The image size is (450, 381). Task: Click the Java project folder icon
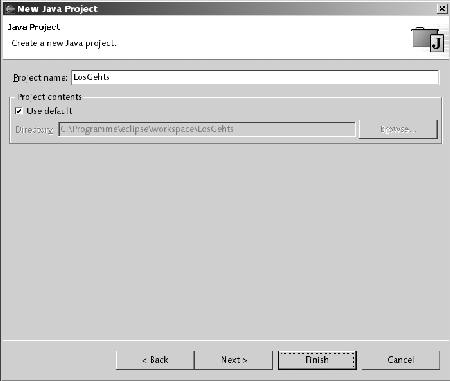point(428,39)
